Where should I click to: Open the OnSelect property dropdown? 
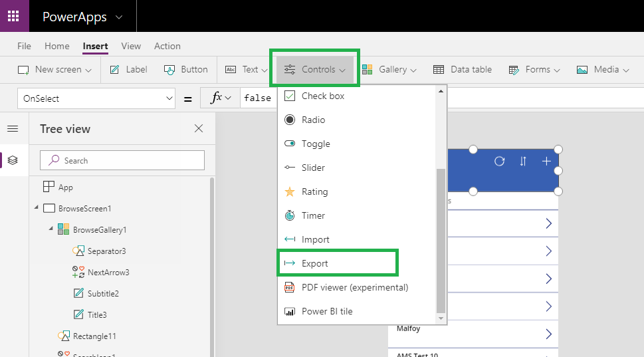tap(96, 98)
